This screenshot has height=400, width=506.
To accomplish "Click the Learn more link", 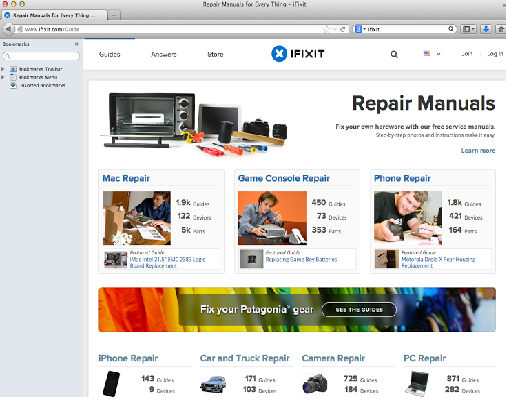I will [478, 151].
